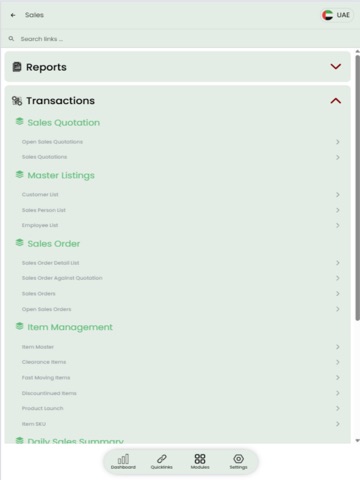The height and width of the screenshot is (480, 360).
Task: Click the Master Listings heading
Action: [61, 175]
